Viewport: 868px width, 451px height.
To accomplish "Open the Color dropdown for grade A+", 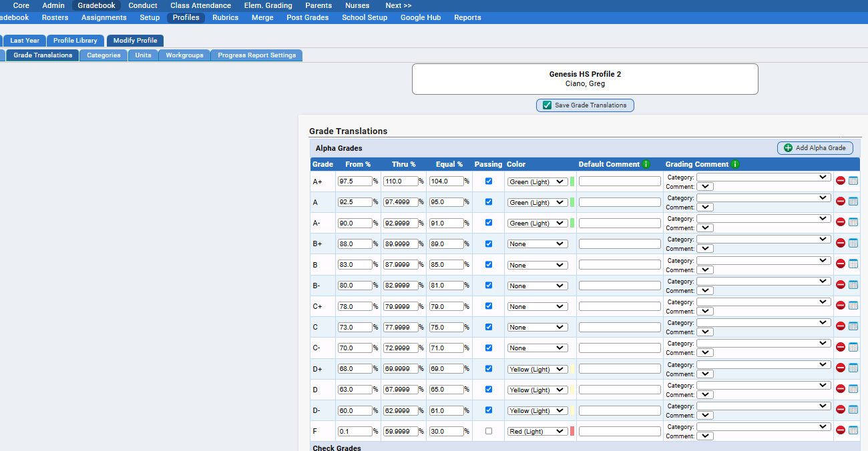I will [537, 181].
